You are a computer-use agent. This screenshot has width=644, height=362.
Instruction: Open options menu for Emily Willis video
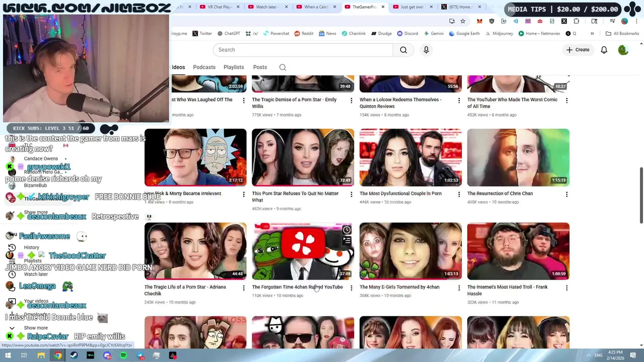[x=351, y=101]
